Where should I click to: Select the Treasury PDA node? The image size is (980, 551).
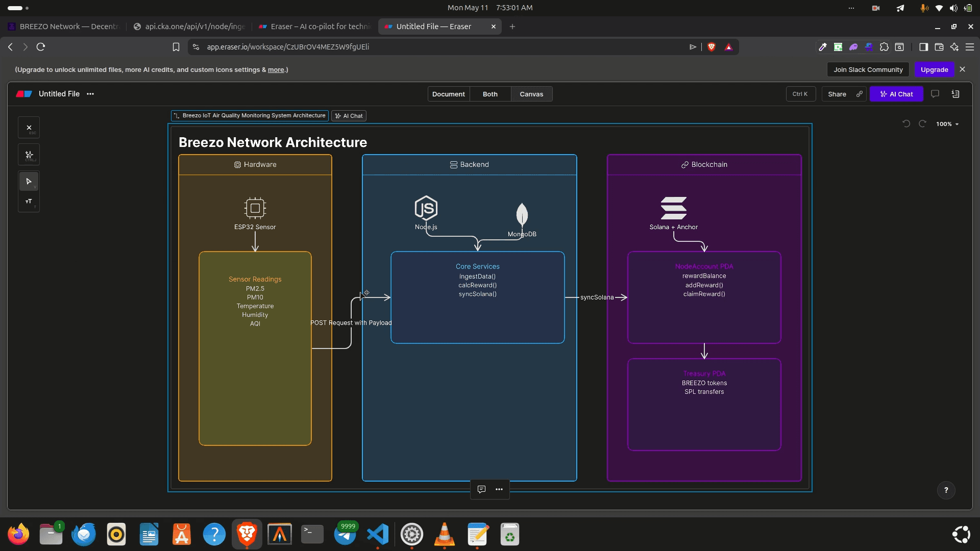coord(704,405)
